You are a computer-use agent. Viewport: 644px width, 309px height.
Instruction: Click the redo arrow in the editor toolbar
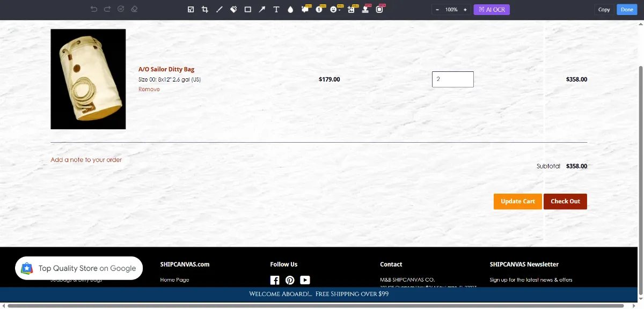[107, 9]
